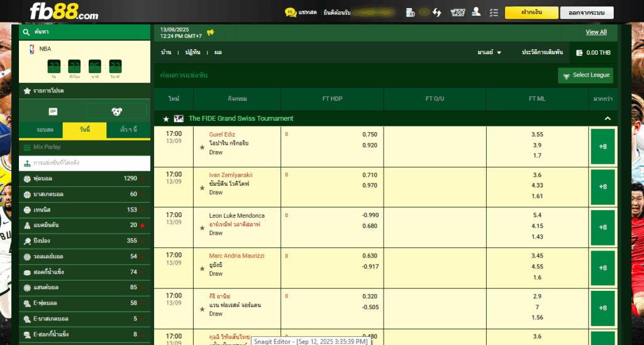Expand +8 markets for the Marc Andria Maurizzi match

603,268
